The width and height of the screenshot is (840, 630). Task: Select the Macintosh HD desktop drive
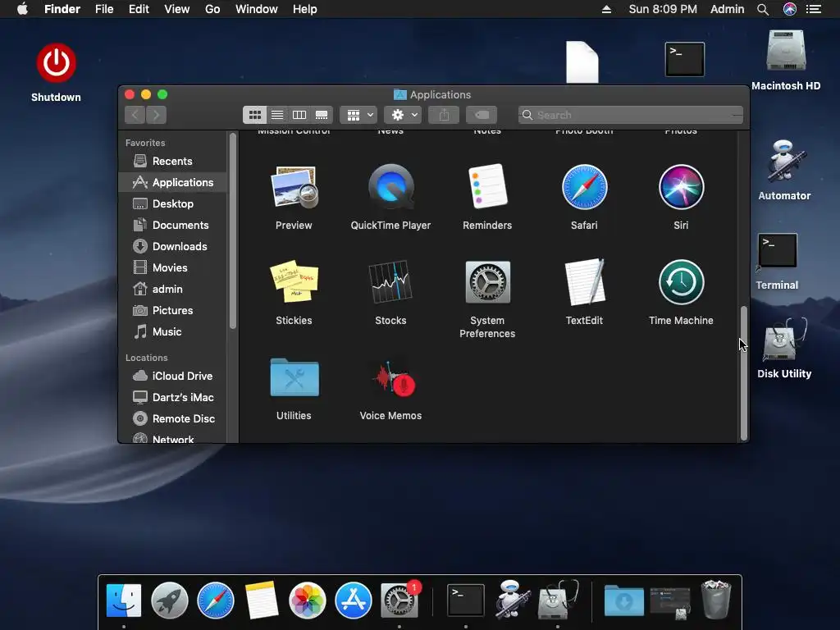786,50
